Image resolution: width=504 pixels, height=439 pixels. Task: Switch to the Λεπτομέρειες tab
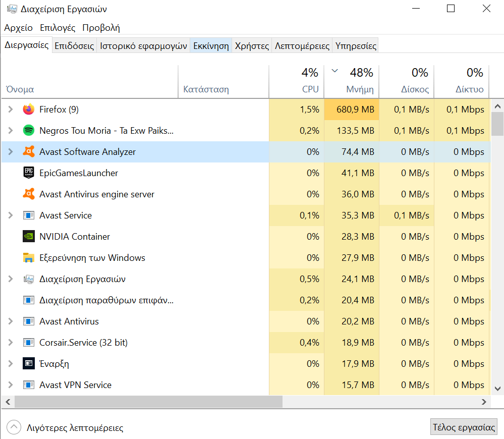302,45
